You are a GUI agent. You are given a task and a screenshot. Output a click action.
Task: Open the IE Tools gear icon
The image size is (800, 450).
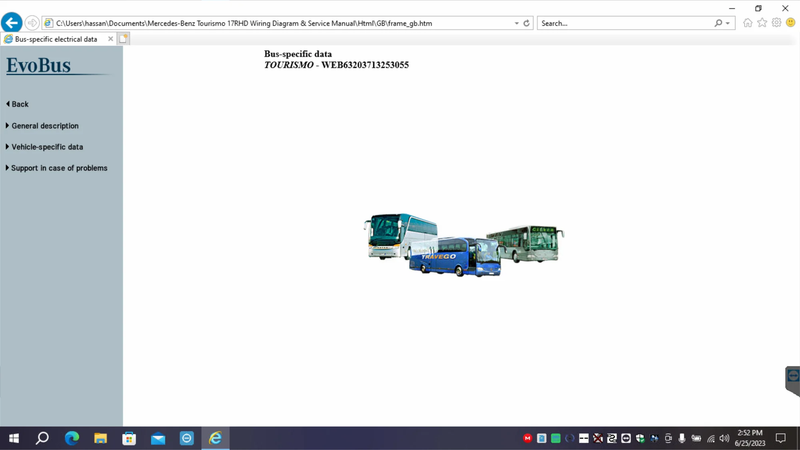tap(776, 23)
